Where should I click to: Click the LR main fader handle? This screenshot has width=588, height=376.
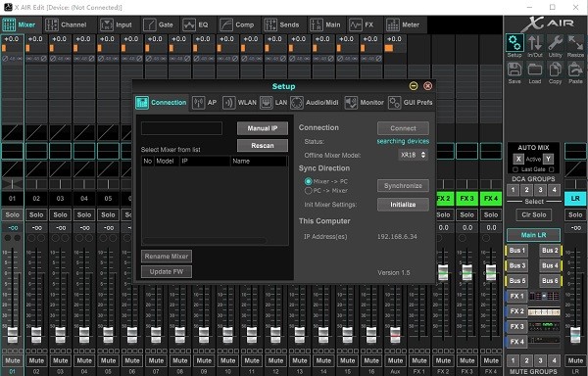(575, 335)
